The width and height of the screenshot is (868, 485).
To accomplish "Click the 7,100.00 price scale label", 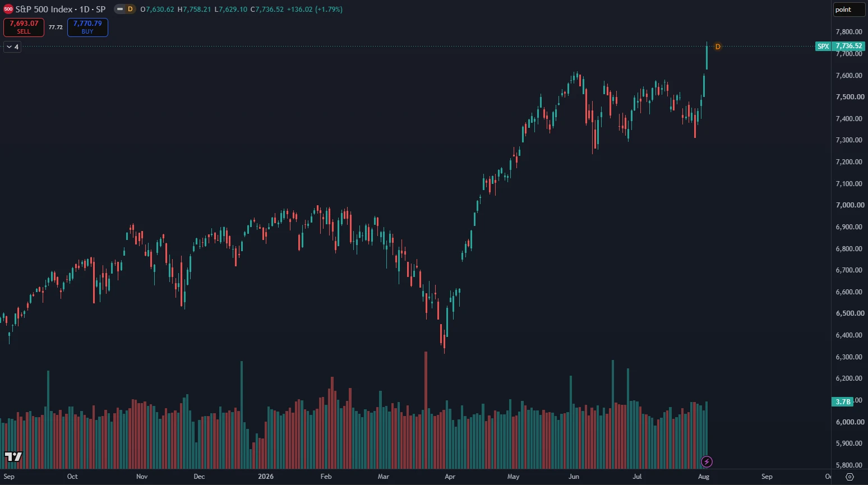I will tap(849, 184).
